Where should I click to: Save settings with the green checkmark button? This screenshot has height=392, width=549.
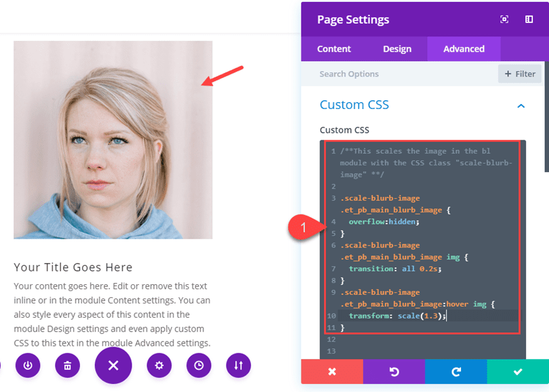point(518,371)
